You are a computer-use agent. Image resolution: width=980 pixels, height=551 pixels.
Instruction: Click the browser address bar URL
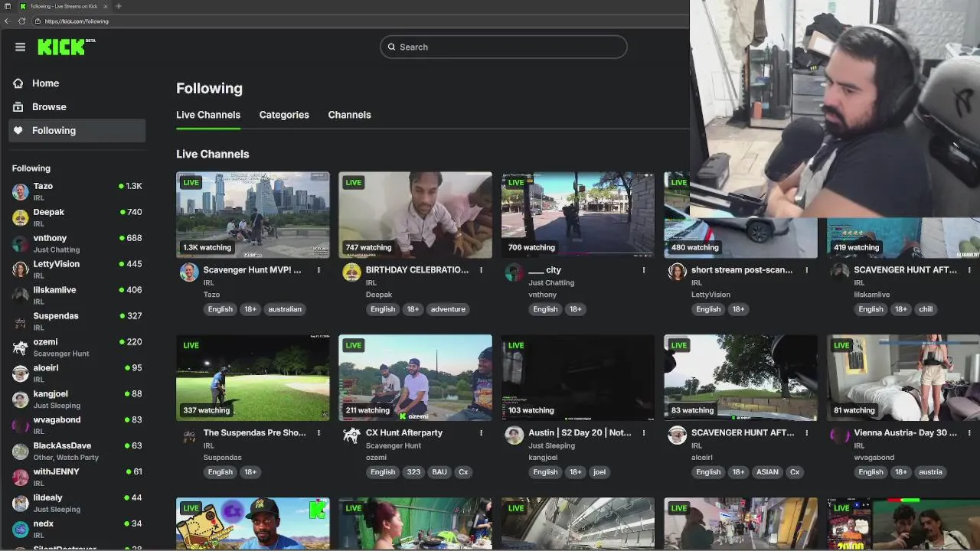point(77,21)
